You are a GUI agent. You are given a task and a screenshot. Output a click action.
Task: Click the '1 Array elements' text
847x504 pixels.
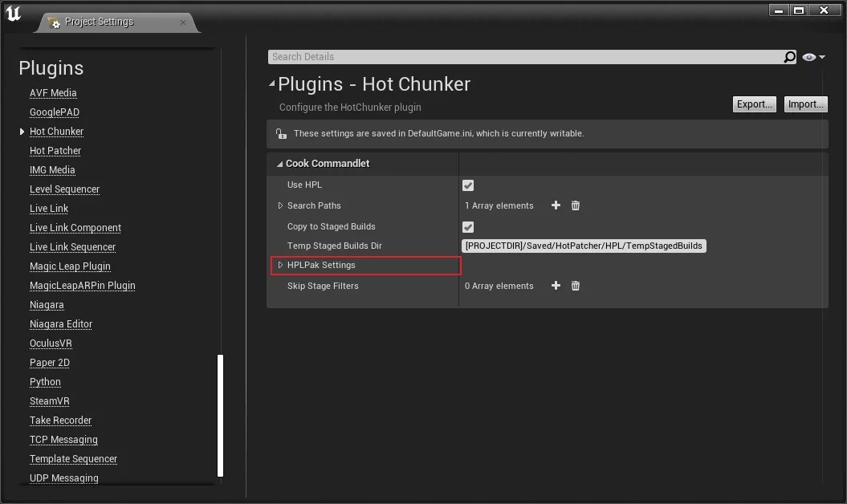point(499,205)
